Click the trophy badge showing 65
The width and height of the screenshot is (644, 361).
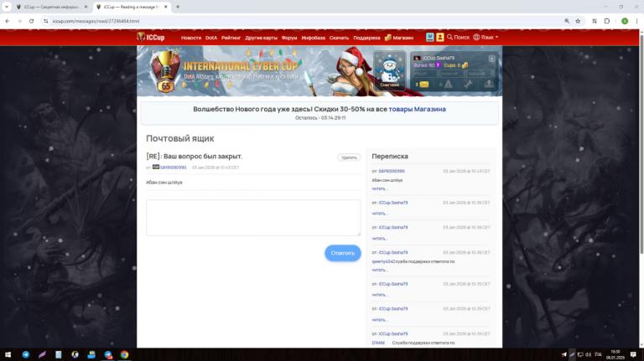(x=165, y=72)
